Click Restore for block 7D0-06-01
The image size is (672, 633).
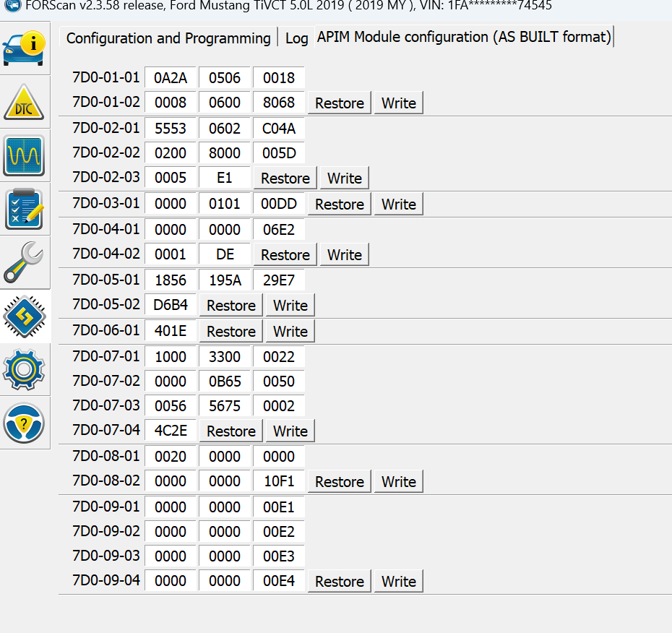231,331
